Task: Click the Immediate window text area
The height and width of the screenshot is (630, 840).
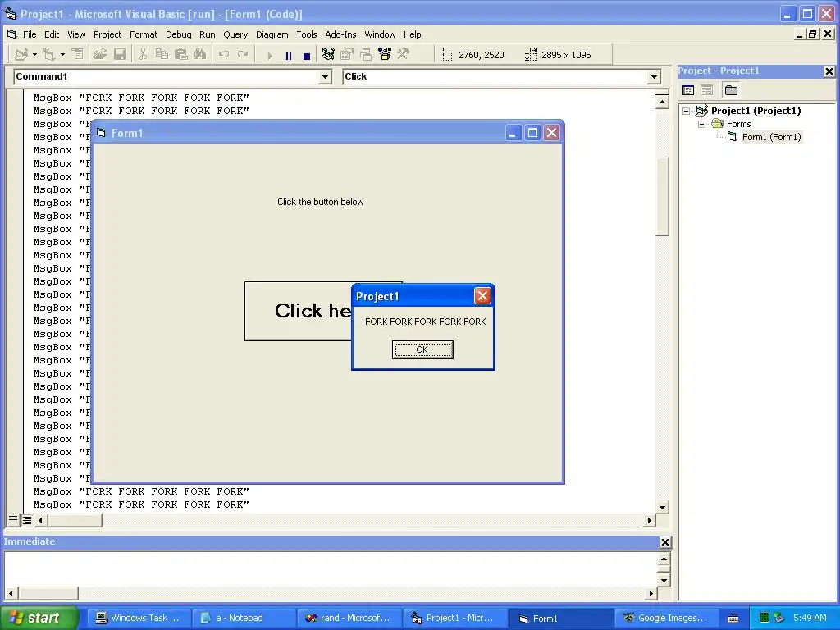Action: (331, 569)
